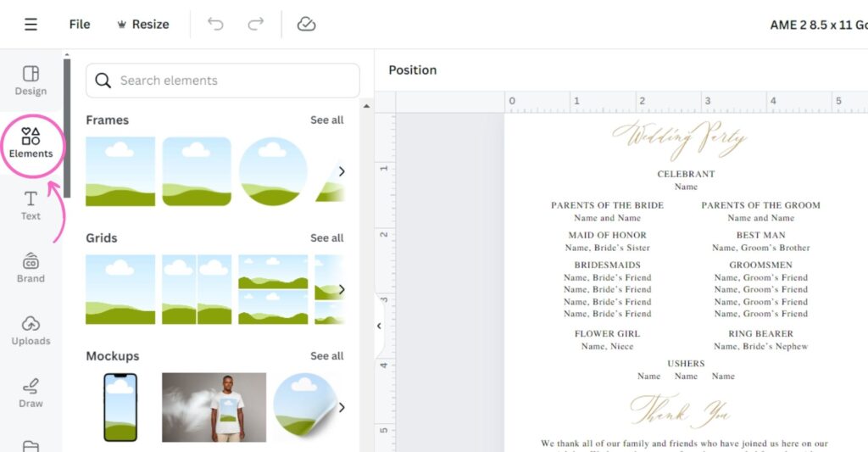The height and width of the screenshot is (452, 868).
Task: Click the Resize option with crown
Action: (142, 25)
